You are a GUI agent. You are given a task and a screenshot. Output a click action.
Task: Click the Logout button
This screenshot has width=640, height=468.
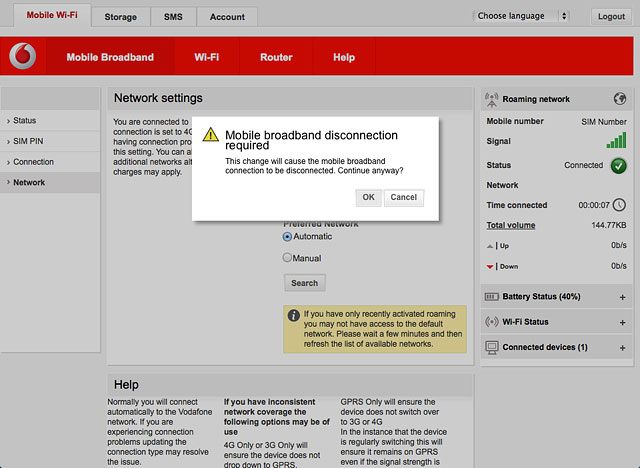pyautogui.click(x=611, y=16)
